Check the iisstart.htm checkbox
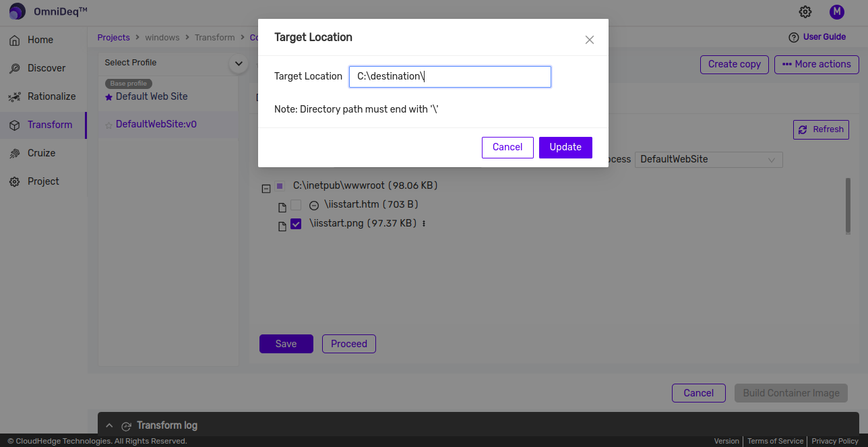 [296, 205]
